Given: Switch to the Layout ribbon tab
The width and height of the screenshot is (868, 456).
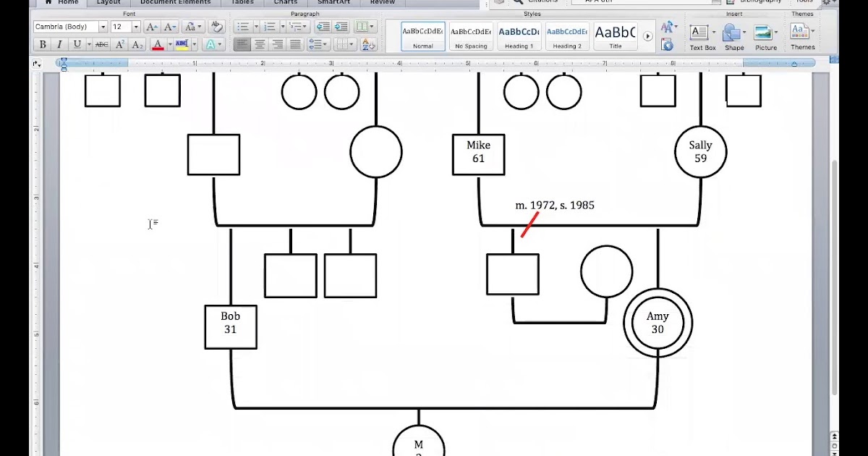Looking at the screenshot, I should (109, 3).
